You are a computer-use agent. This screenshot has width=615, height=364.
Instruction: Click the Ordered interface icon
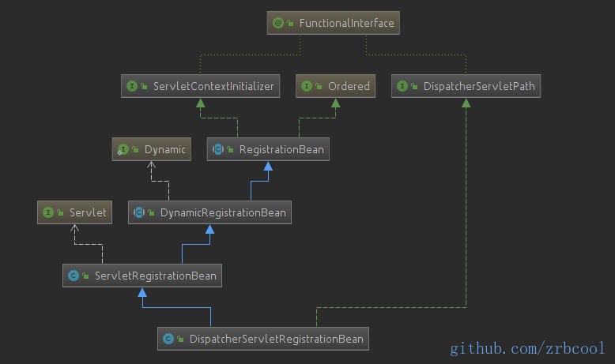tap(306, 86)
